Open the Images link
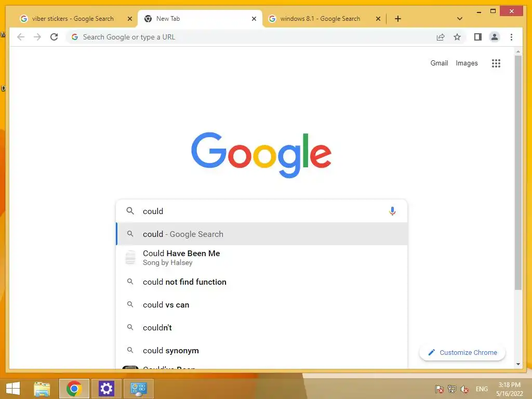532x399 pixels. (467, 63)
